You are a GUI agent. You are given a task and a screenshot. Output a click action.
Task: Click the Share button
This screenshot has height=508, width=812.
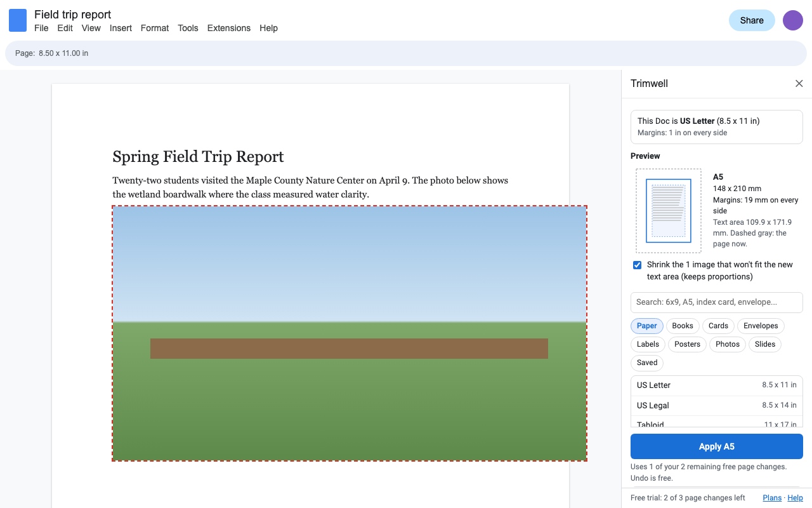coord(752,20)
